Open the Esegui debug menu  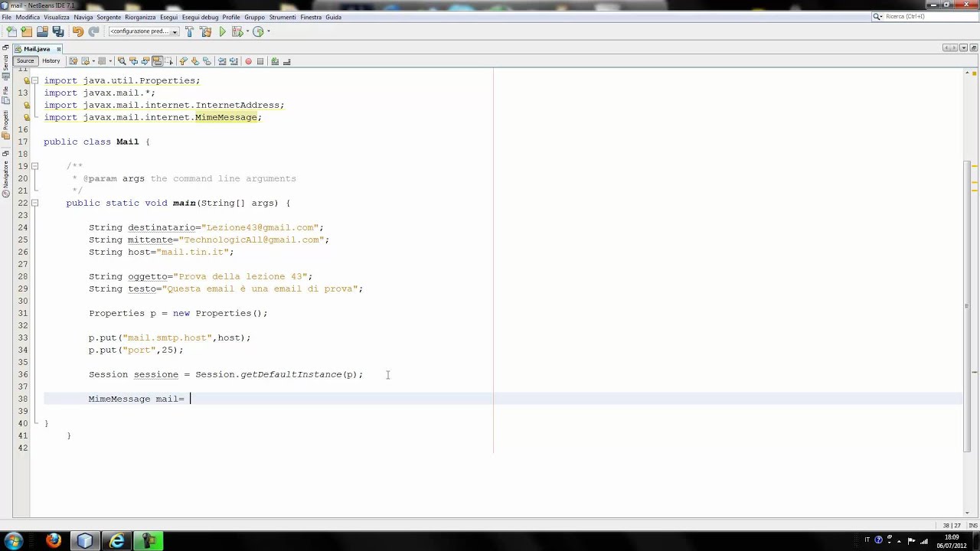200,17
